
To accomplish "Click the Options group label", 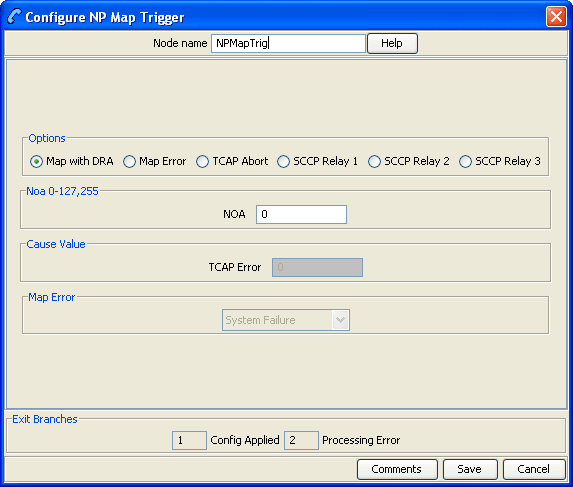I will coord(47,138).
